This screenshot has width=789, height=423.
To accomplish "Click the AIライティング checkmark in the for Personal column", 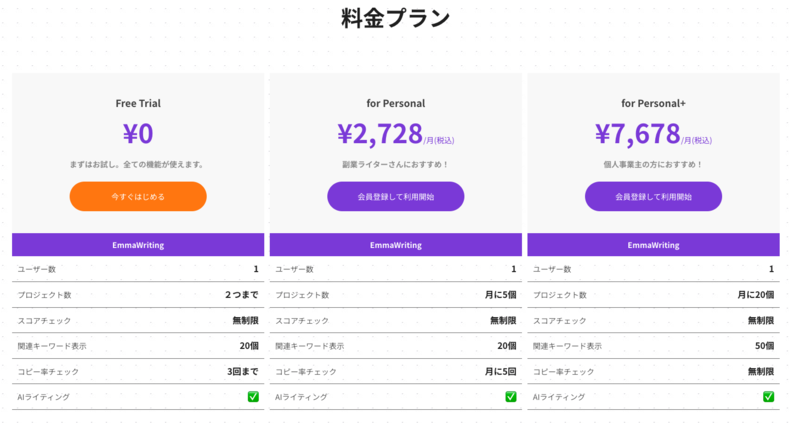I will point(511,397).
